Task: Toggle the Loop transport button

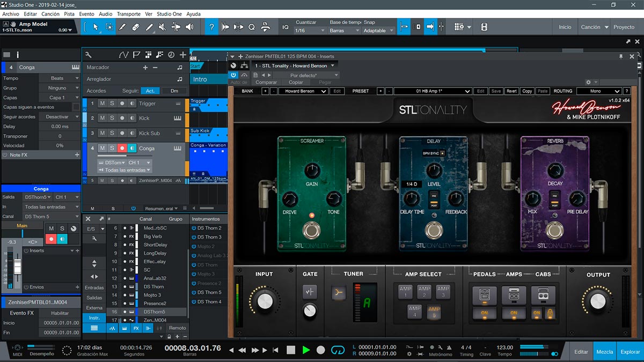Action: coord(338,350)
